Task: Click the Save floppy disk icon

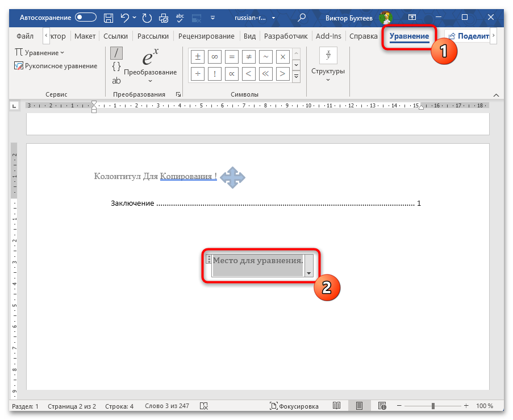Action: point(109,18)
